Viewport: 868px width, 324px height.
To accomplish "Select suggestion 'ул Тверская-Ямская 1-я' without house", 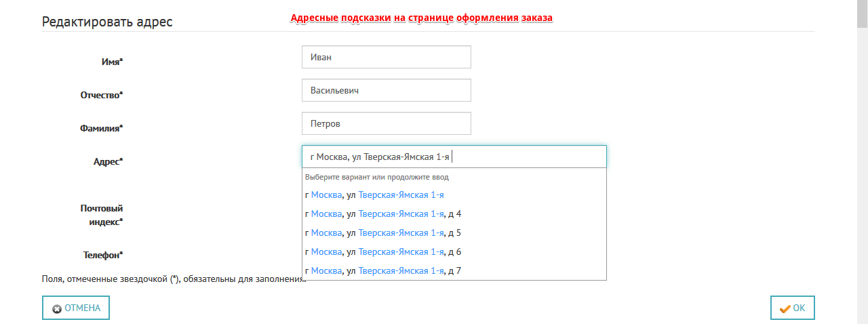I will coord(454,195).
